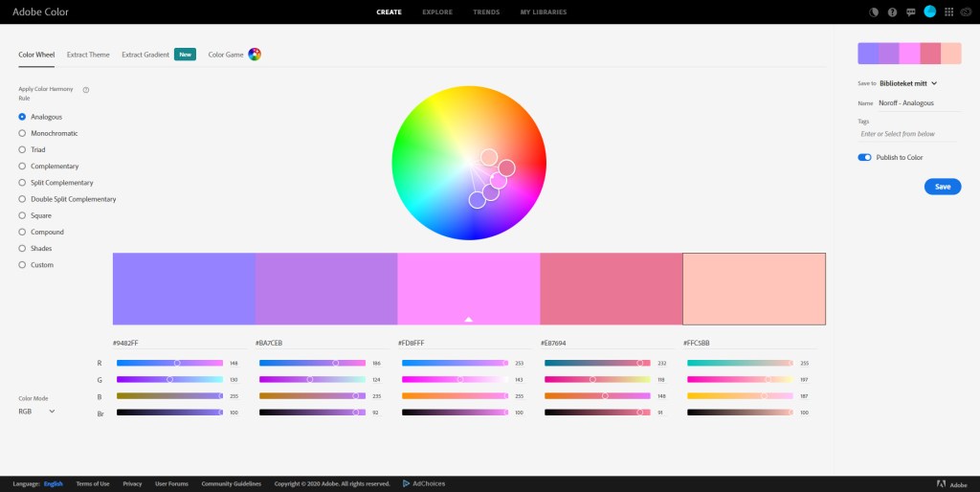The height and width of the screenshot is (492, 980).
Task: Click the blue Save button
Action: tap(942, 187)
